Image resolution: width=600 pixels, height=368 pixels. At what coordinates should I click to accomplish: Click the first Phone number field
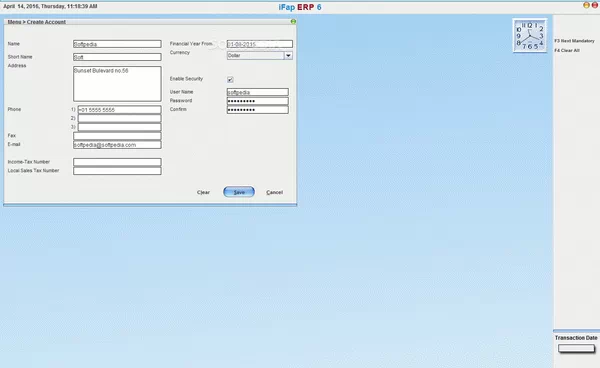click(119, 110)
